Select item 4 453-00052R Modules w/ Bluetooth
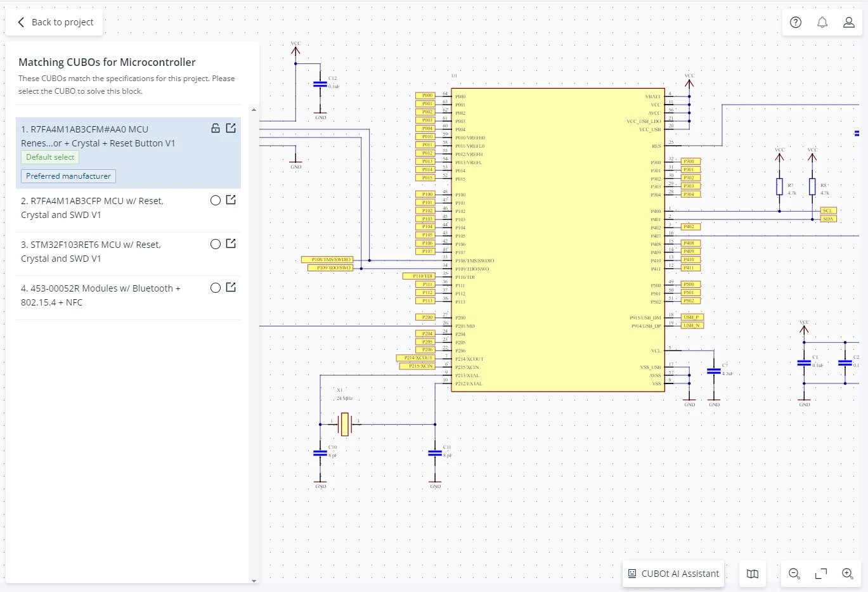The height and width of the screenshot is (592, 868). (x=128, y=295)
